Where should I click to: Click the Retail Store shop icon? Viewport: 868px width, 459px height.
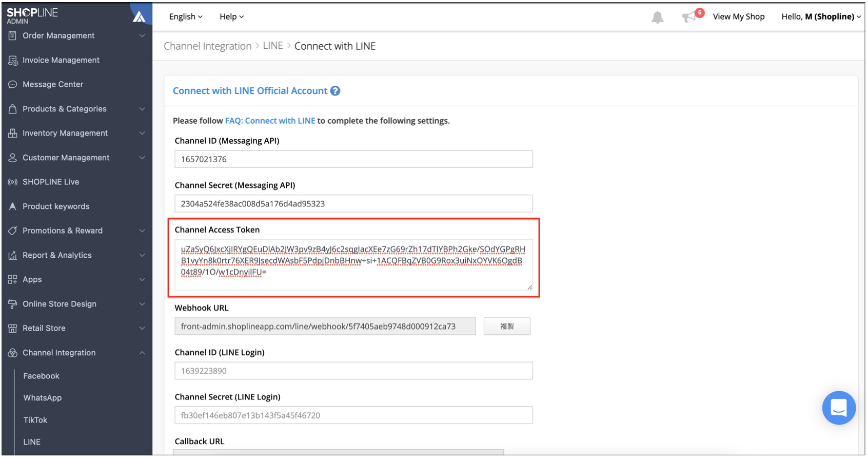[13, 328]
